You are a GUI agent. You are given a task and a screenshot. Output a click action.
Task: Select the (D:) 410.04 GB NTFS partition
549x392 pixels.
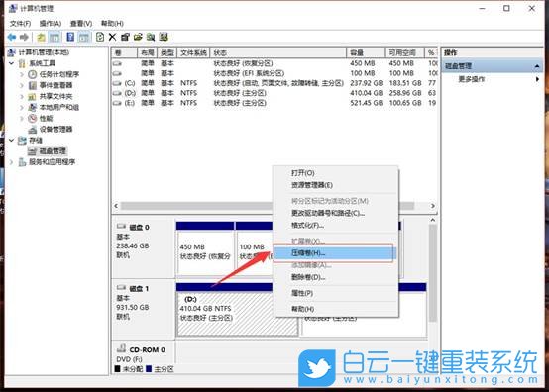[238, 310]
